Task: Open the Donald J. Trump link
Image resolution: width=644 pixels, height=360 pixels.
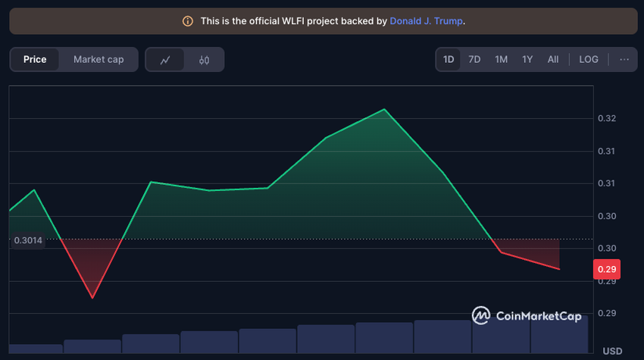Action: click(426, 21)
